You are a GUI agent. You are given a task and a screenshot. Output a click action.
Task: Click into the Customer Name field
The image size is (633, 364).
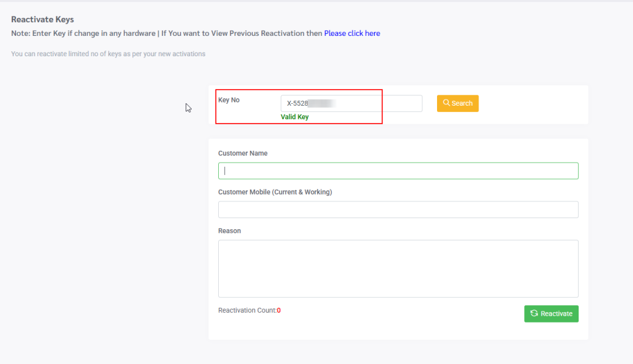[x=398, y=171]
